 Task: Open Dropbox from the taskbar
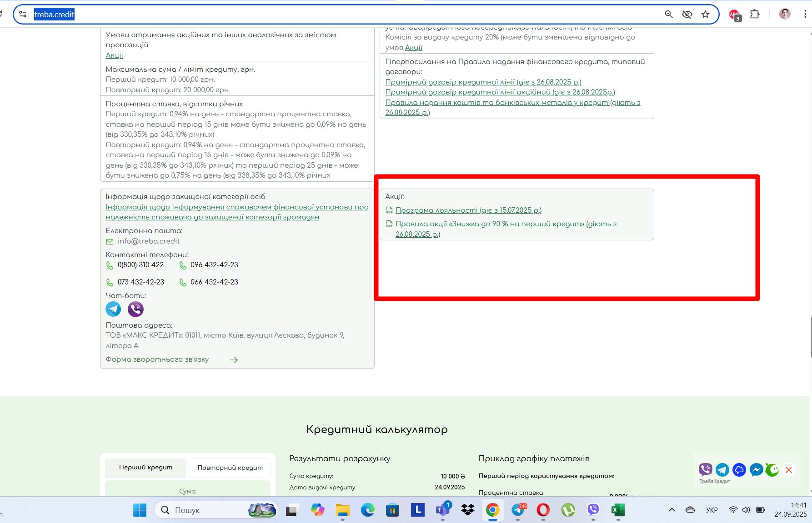click(x=468, y=510)
